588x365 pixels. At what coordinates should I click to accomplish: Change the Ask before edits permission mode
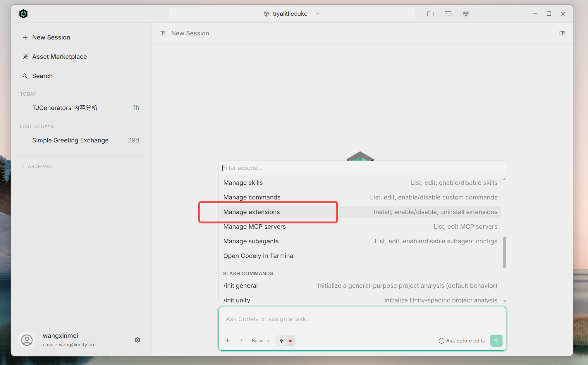(x=462, y=341)
